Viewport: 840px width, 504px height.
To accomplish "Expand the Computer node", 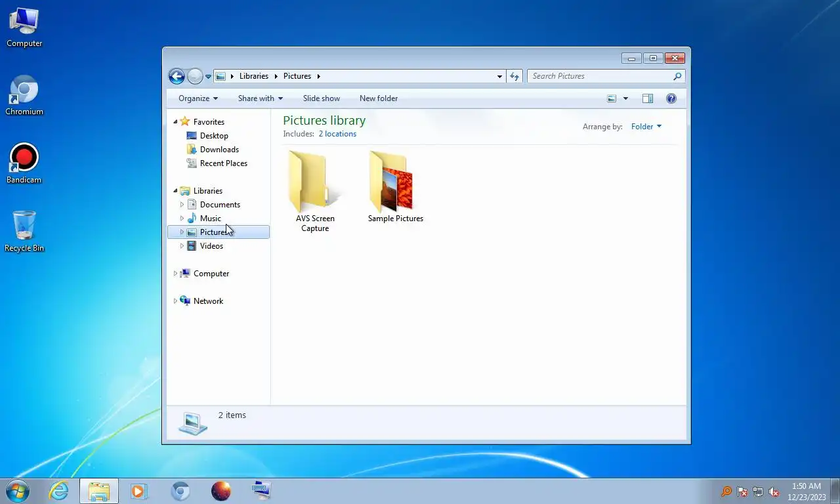I will tap(175, 274).
